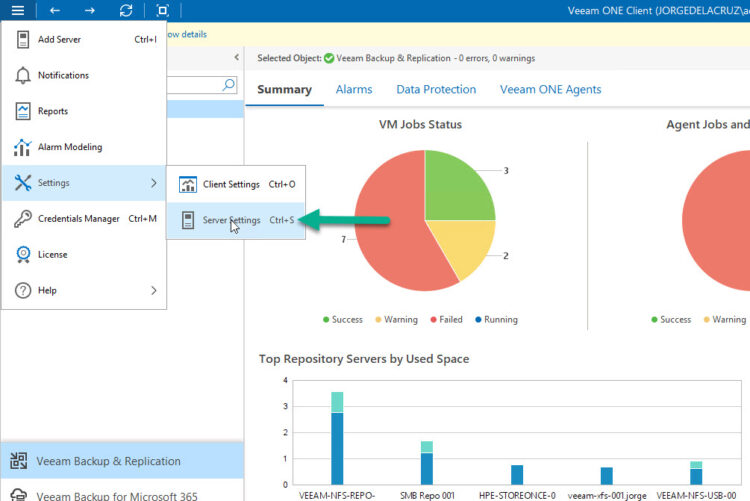Viewport: 750px width, 501px height.
Task: Go forward using the right arrow
Action: (89, 10)
